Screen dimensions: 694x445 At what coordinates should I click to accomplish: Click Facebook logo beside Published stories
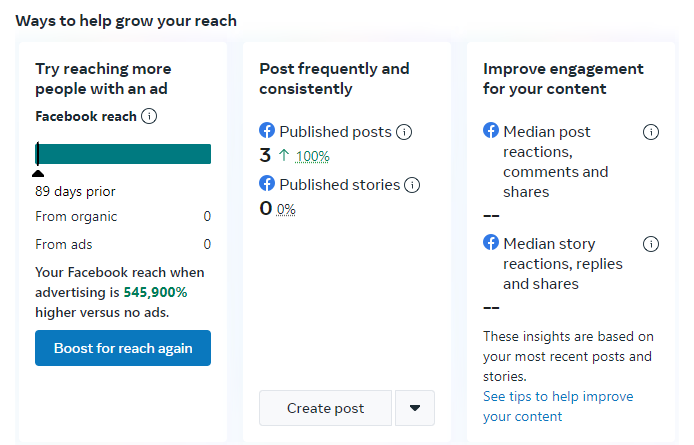point(267,184)
